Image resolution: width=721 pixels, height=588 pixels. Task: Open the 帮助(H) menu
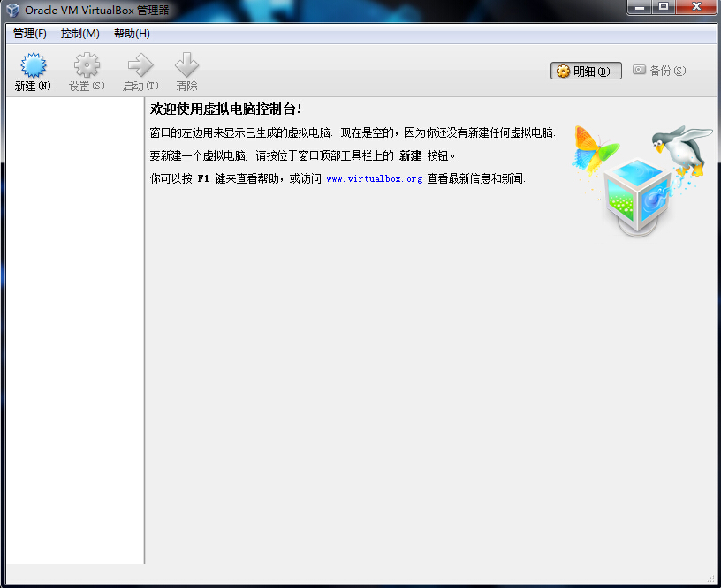tap(132, 34)
